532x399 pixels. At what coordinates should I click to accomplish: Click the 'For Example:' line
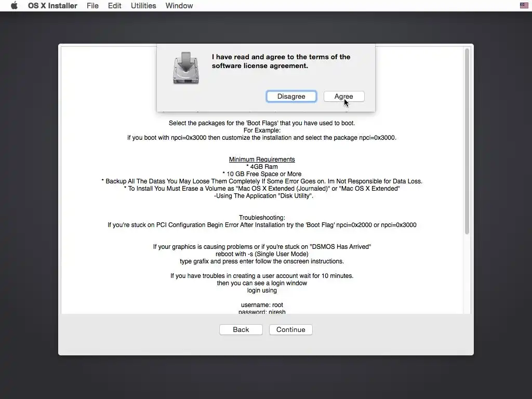[262, 130]
